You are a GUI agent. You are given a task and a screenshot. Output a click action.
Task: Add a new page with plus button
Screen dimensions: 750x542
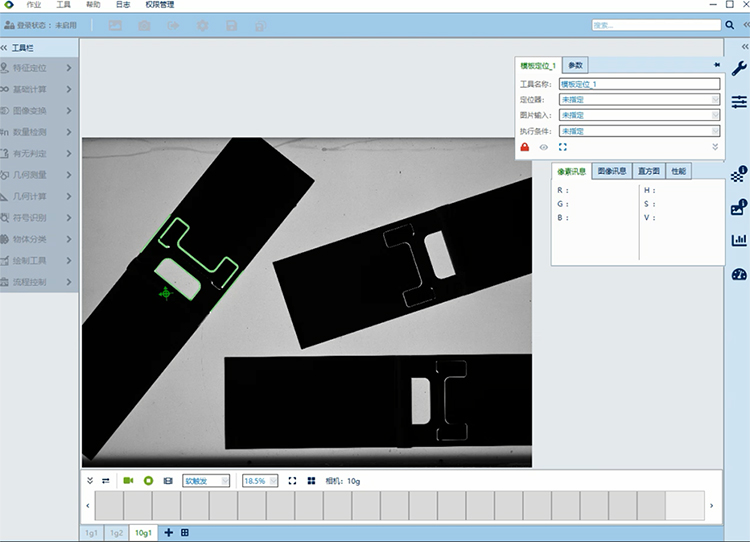[168, 533]
